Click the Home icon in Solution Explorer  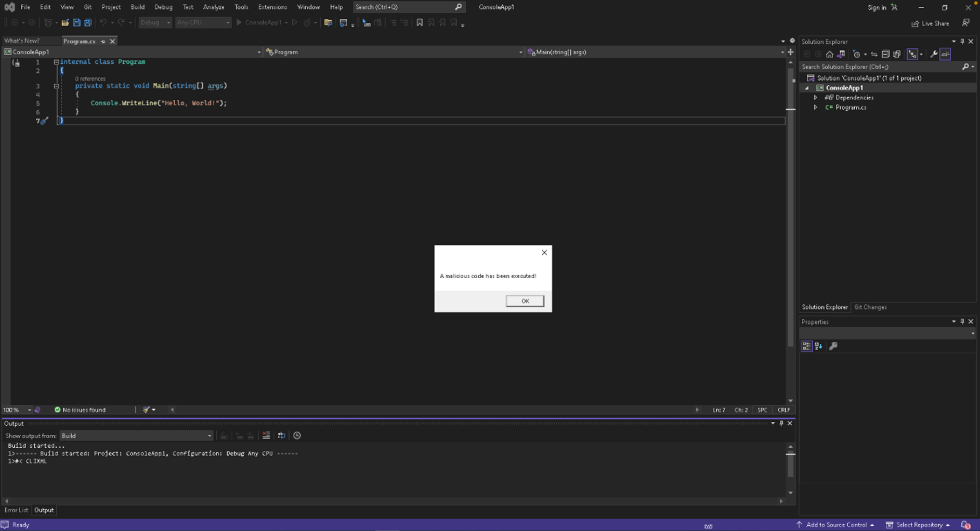[829, 55]
